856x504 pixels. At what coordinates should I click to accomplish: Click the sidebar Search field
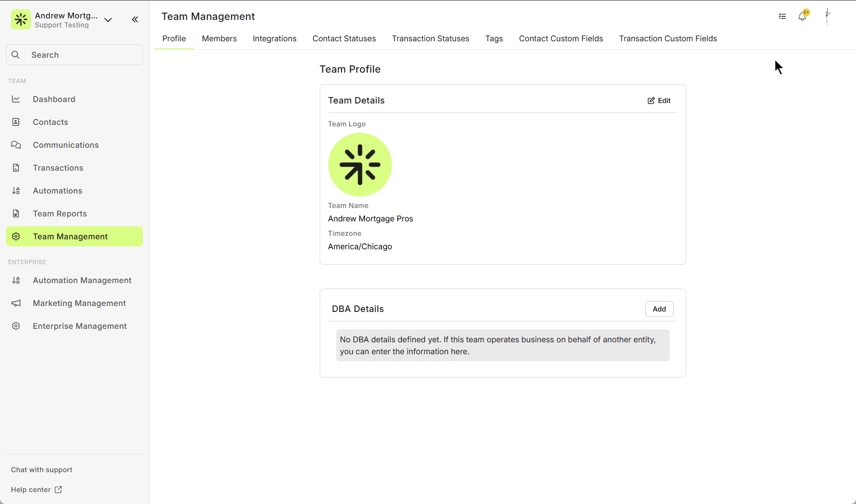(75, 55)
